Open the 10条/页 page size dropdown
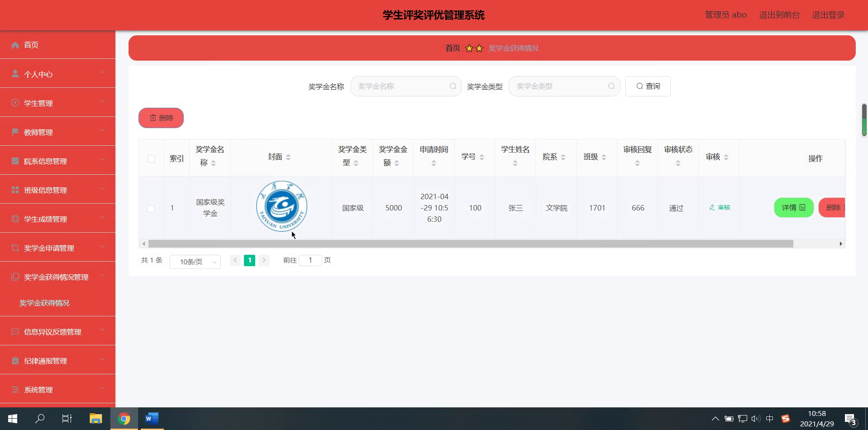868x430 pixels. coord(195,262)
